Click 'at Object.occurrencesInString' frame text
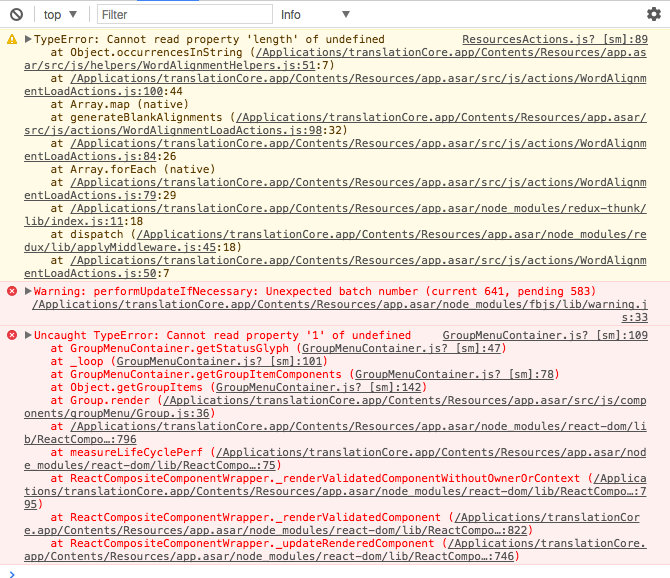The height and width of the screenshot is (578, 670). click(x=146, y=53)
